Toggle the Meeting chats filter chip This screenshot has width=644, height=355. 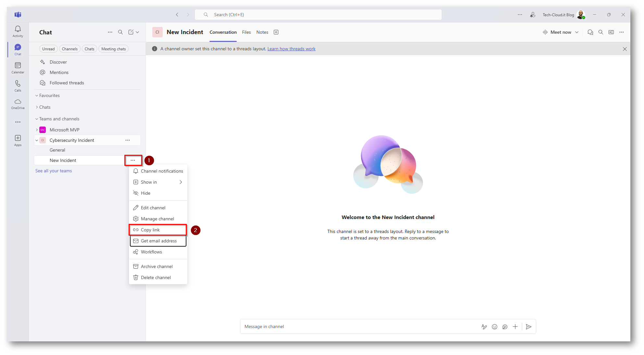(113, 49)
